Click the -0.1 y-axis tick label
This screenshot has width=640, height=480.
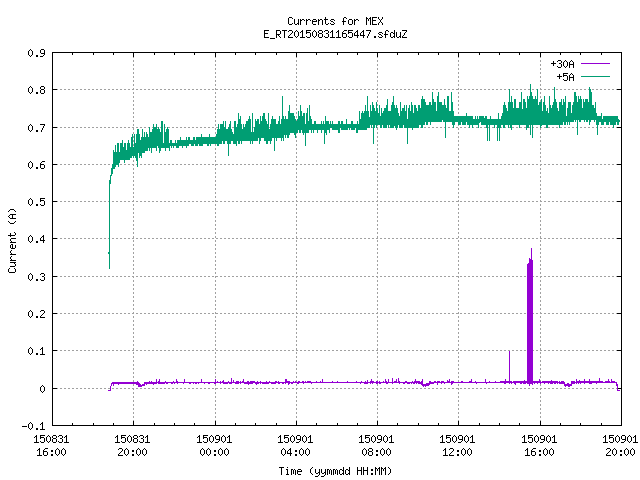coord(33,426)
